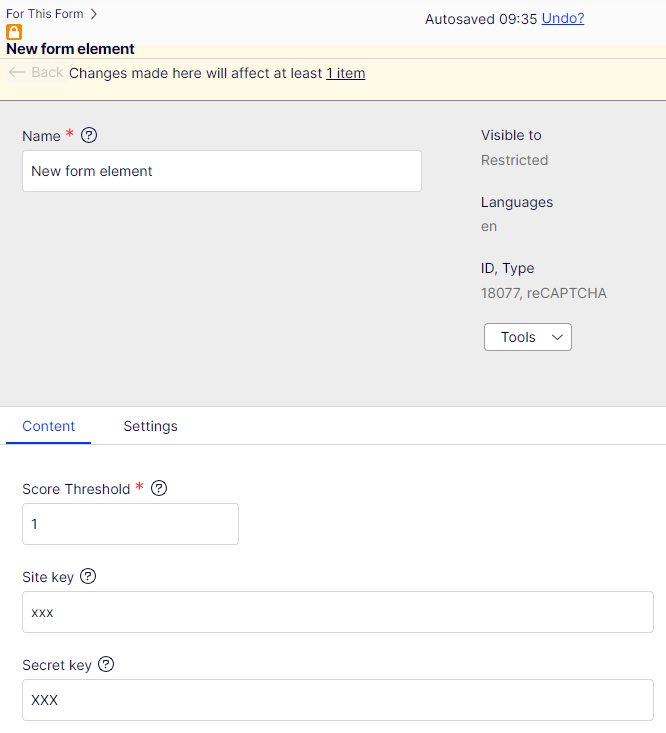Viewport: 666px width, 733px height.
Task: Click the orange lock icon
Action: pos(14,32)
